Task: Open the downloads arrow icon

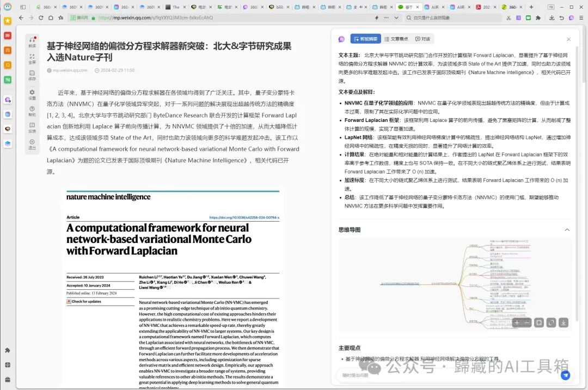Action: (552, 17)
